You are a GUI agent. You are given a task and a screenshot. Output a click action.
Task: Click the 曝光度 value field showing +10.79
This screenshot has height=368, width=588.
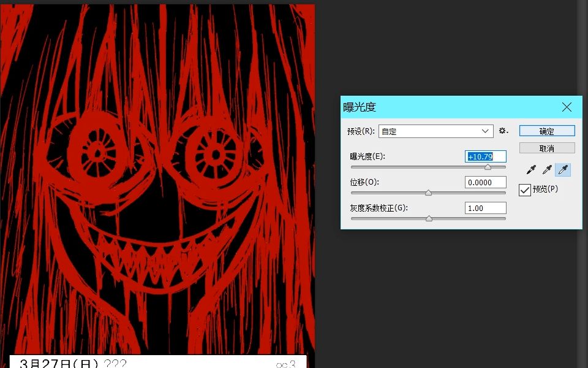(x=486, y=156)
